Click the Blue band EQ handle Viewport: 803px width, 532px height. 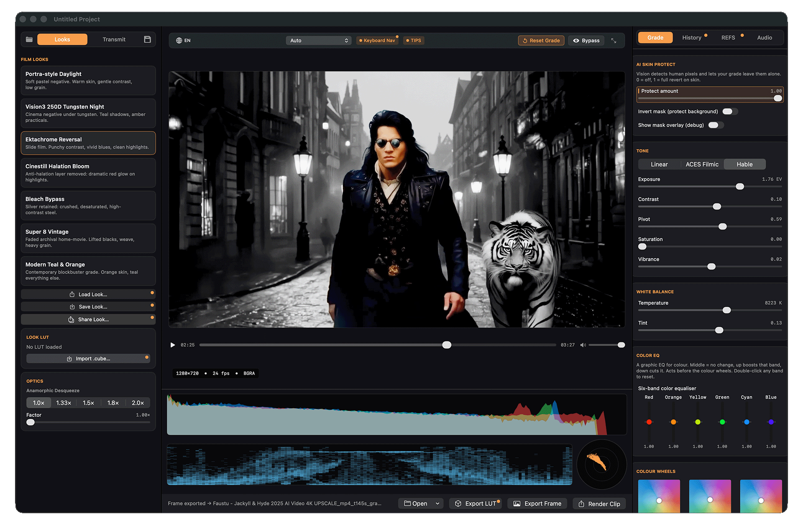(771, 422)
